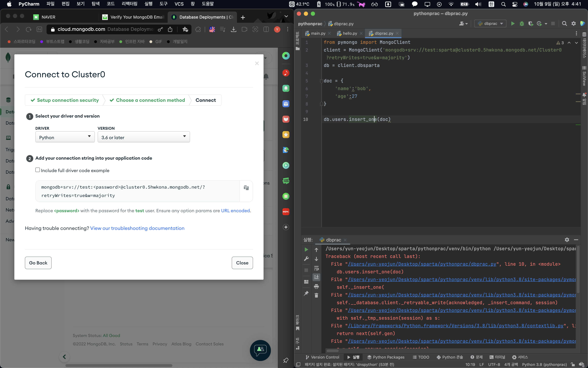Open macOS Control Center
The width and height of the screenshot is (588, 368).
pos(515,4)
